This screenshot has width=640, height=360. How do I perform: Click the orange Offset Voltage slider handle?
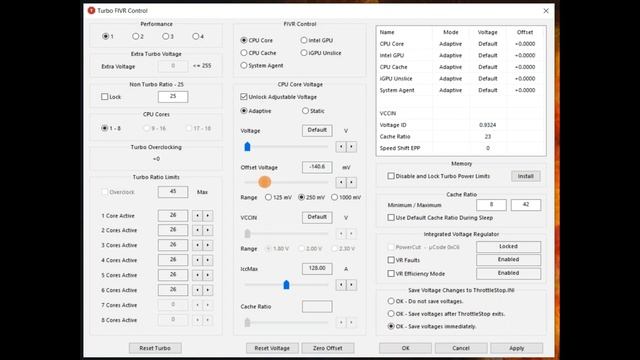264,182
